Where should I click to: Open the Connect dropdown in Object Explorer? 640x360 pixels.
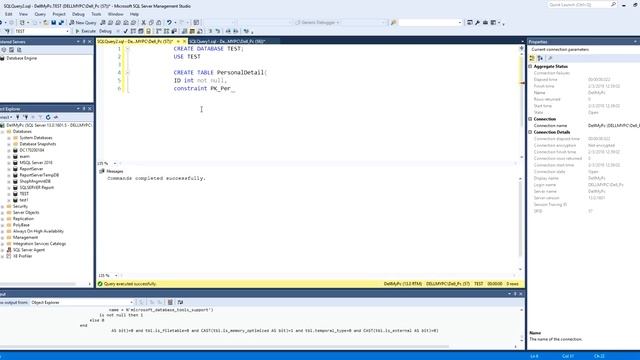(x=6, y=117)
